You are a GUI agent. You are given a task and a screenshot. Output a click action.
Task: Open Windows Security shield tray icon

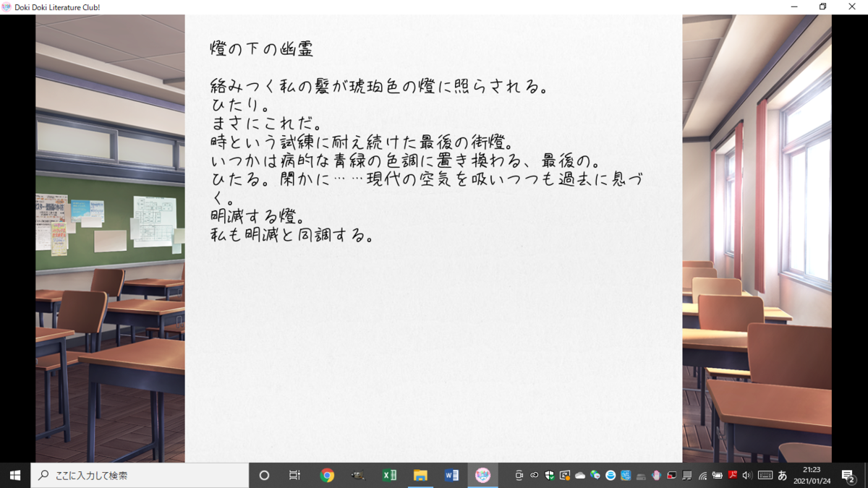[x=550, y=475]
